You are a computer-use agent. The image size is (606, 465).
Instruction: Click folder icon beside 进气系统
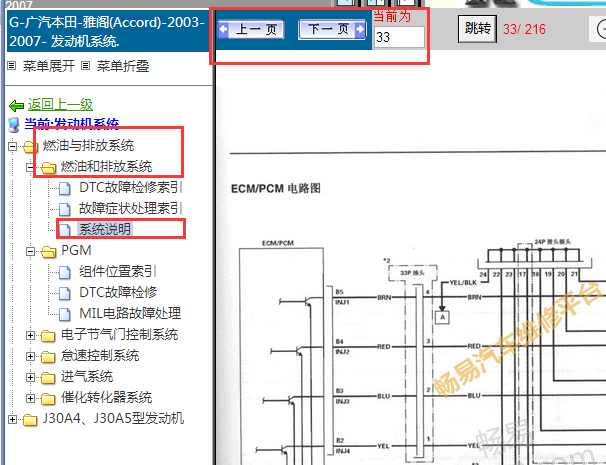click(48, 378)
